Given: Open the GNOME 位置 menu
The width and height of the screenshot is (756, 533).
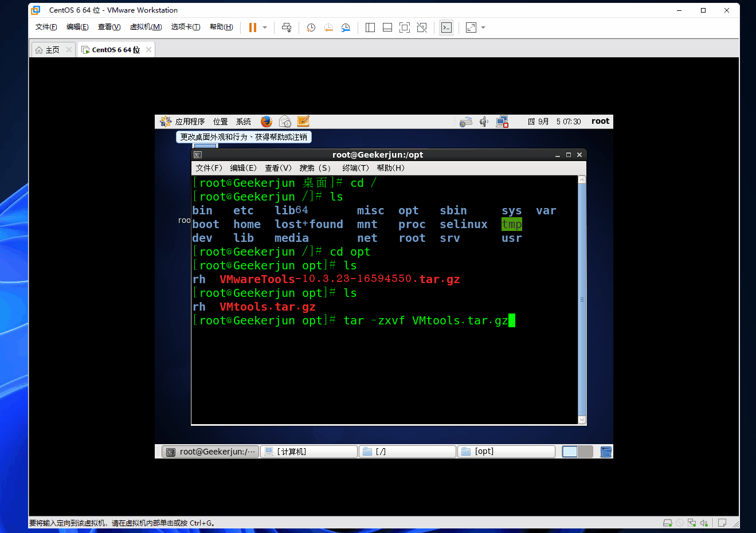Looking at the screenshot, I should click(x=221, y=122).
